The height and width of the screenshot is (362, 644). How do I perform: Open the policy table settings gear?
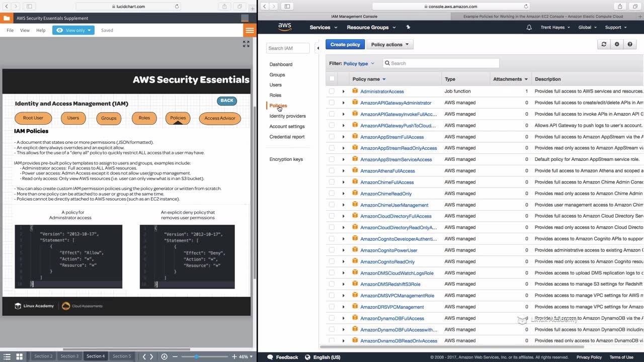click(617, 44)
